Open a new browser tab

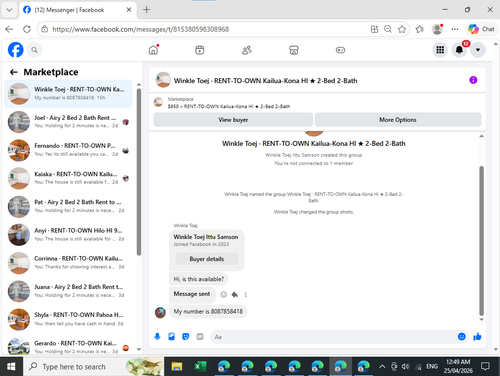146,10
